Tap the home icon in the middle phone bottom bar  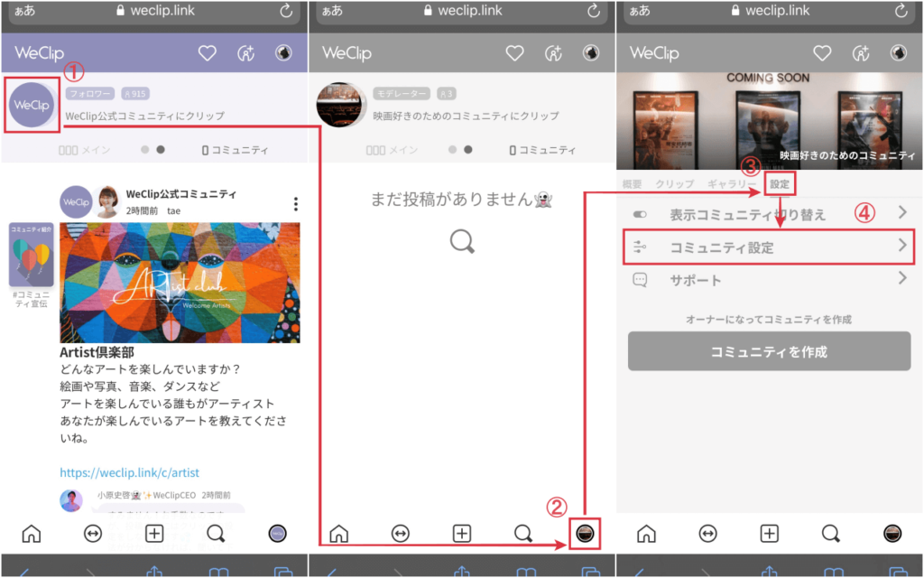[x=339, y=534]
